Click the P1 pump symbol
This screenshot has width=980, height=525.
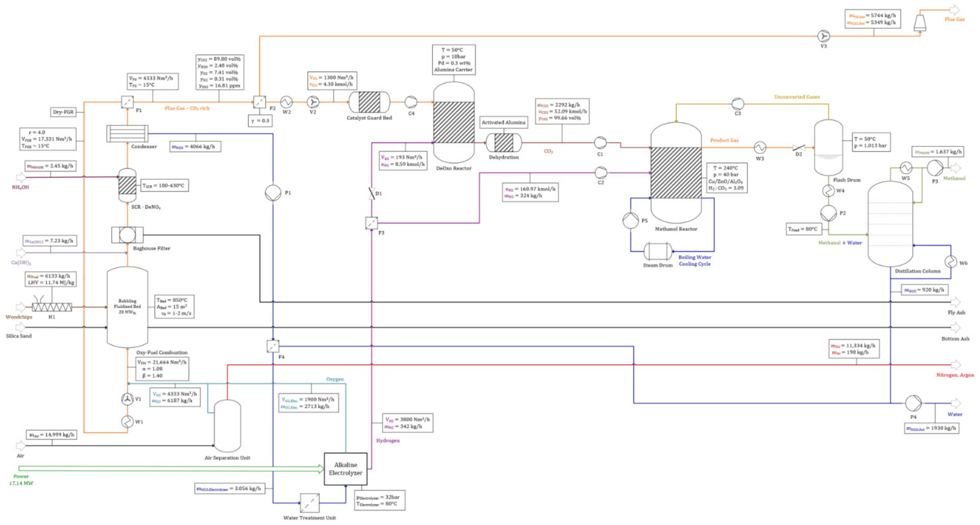tap(273, 193)
